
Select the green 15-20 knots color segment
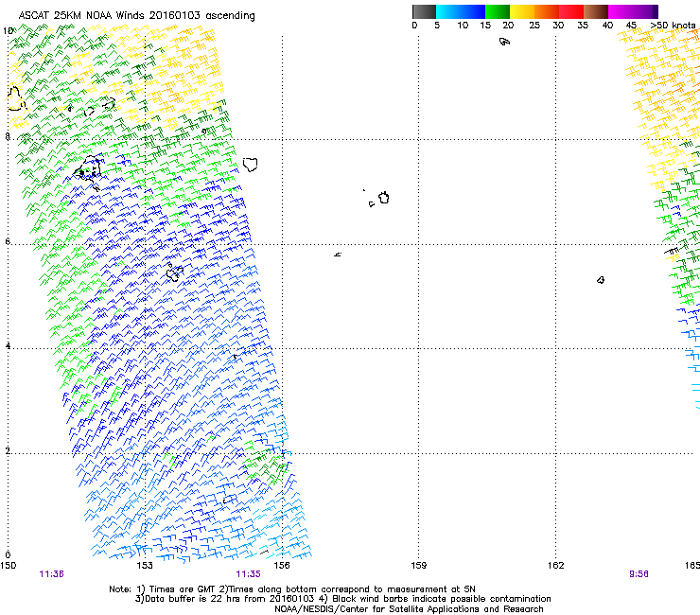tap(498, 11)
